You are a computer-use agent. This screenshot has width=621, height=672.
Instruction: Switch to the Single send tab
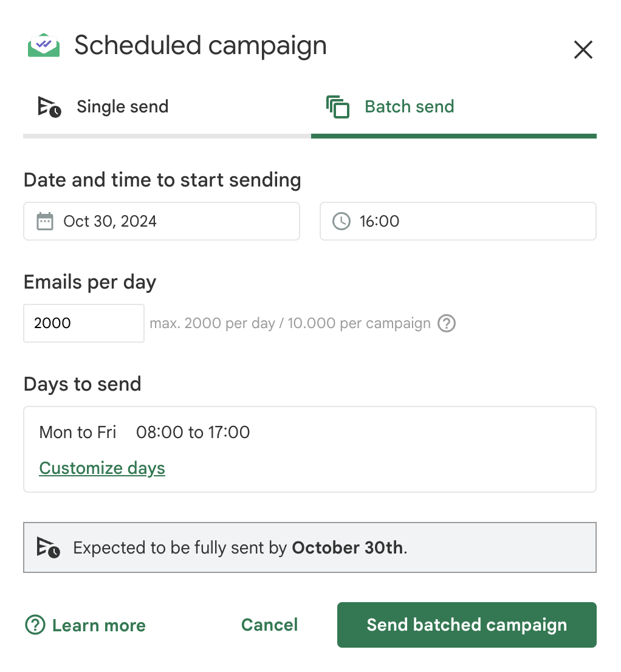tap(122, 107)
